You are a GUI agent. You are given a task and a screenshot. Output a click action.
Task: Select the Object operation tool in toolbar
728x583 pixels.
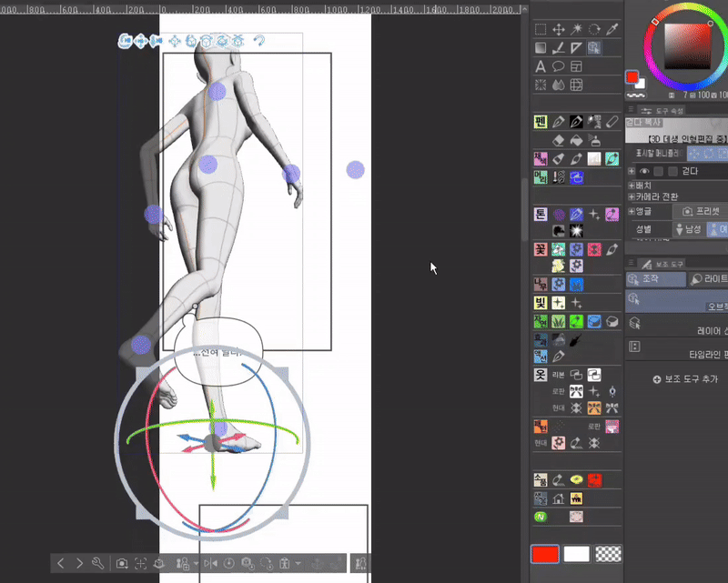pyautogui.click(x=594, y=48)
